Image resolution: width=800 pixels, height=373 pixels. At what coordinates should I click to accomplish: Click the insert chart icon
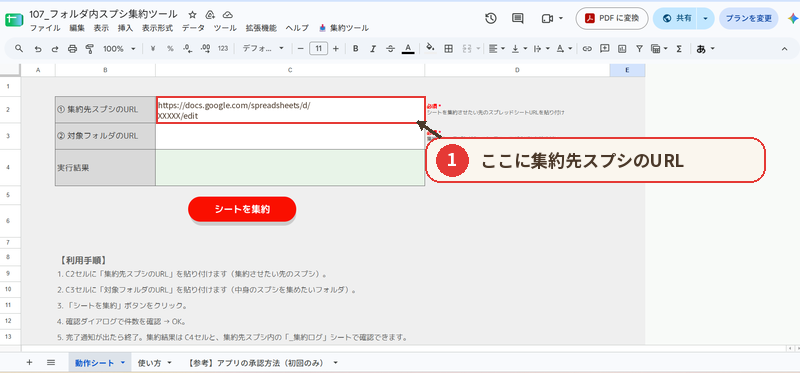click(x=622, y=49)
